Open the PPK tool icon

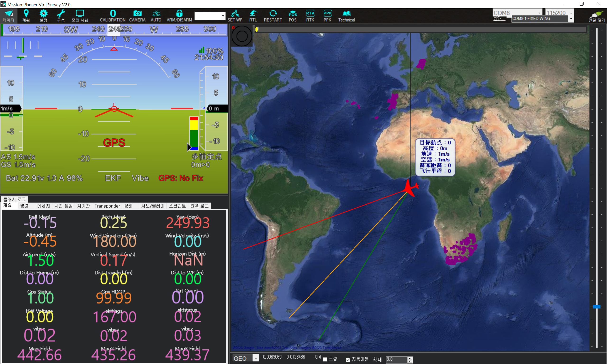tap(327, 16)
